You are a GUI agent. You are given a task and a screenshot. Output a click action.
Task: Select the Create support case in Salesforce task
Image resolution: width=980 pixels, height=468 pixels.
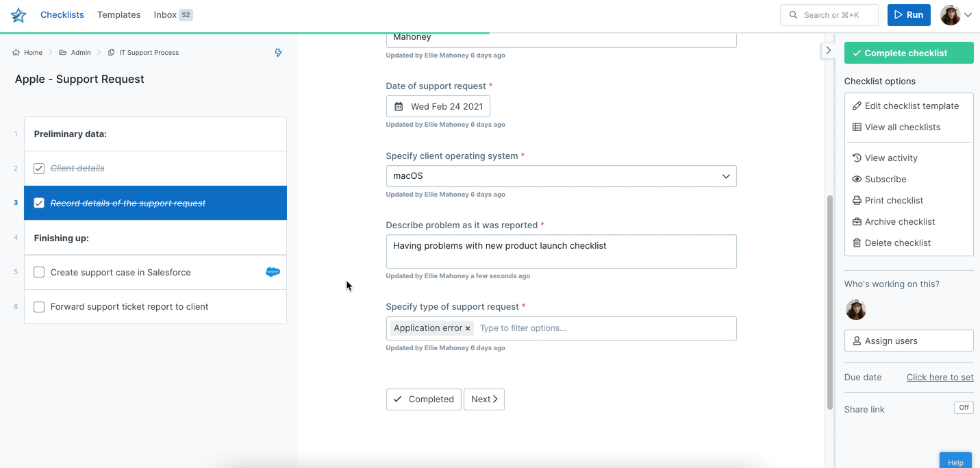click(x=155, y=272)
